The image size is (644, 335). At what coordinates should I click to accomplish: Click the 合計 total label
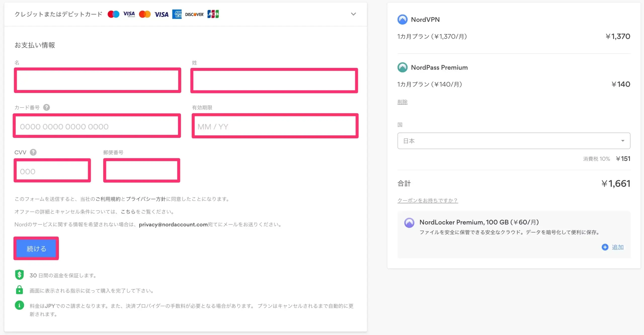pyautogui.click(x=404, y=183)
